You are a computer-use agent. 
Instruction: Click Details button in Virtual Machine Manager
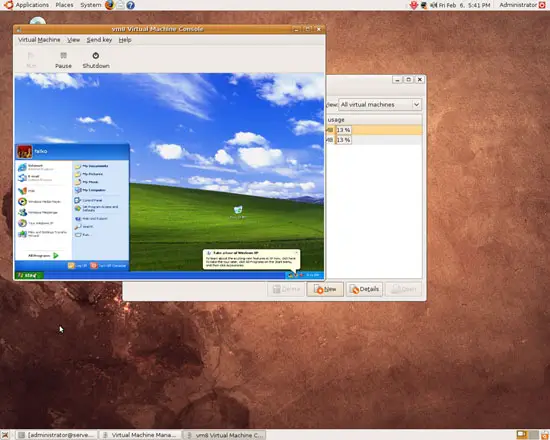click(x=364, y=289)
